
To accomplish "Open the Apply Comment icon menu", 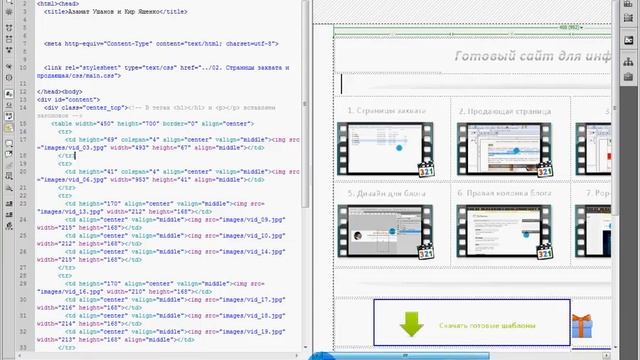I will tap(9, 143).
